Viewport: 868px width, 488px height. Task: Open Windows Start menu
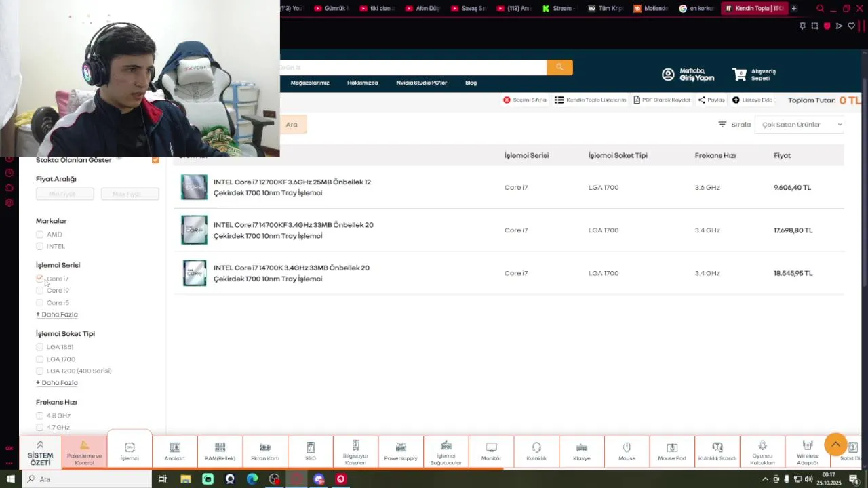(10, 479)
